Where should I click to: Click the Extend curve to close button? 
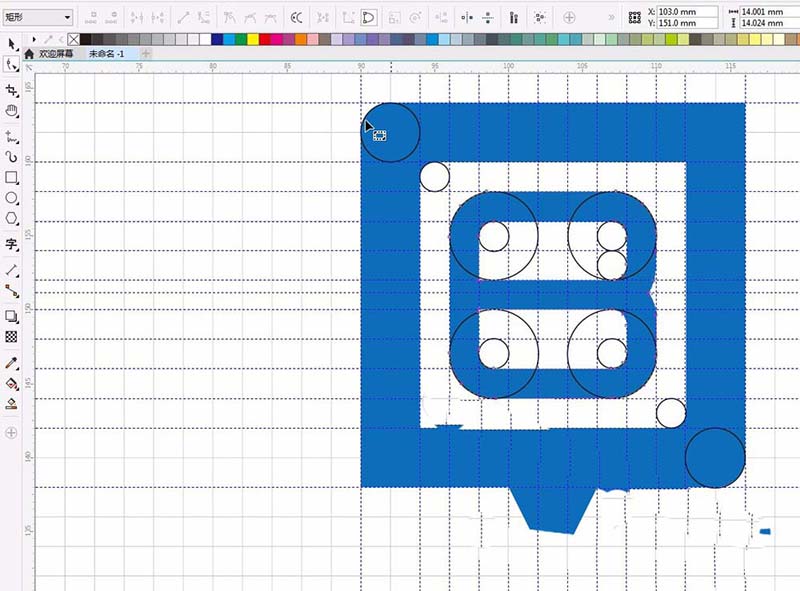point(348,18)
